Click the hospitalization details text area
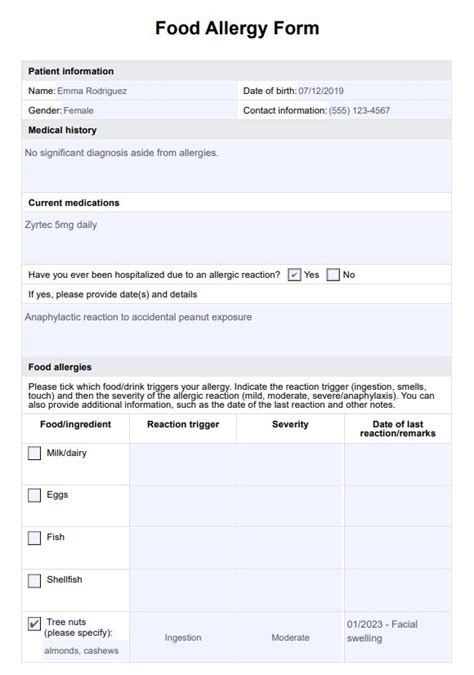474x675 pixels. 236,330
